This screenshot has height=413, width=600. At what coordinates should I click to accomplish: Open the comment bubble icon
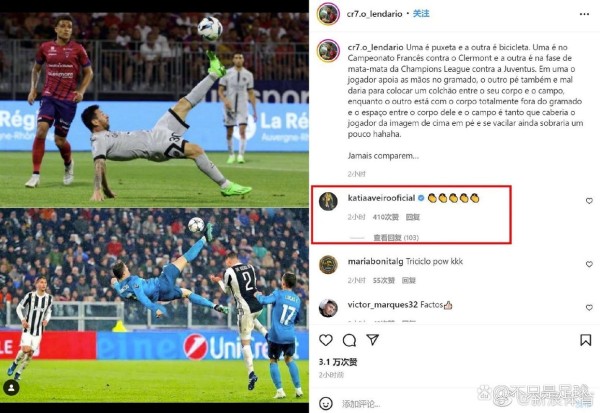point(349,340)
